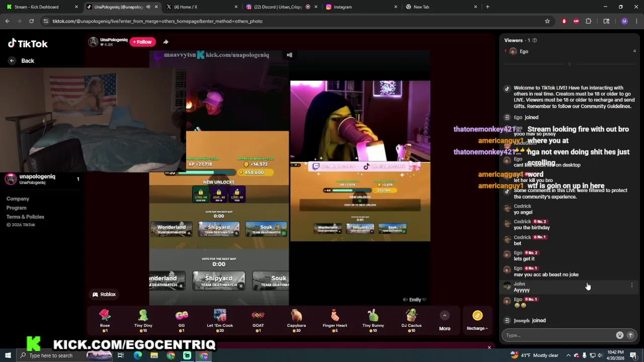Open the AdBlock Plus extension
644x362 pixels.
click(576, 21)
